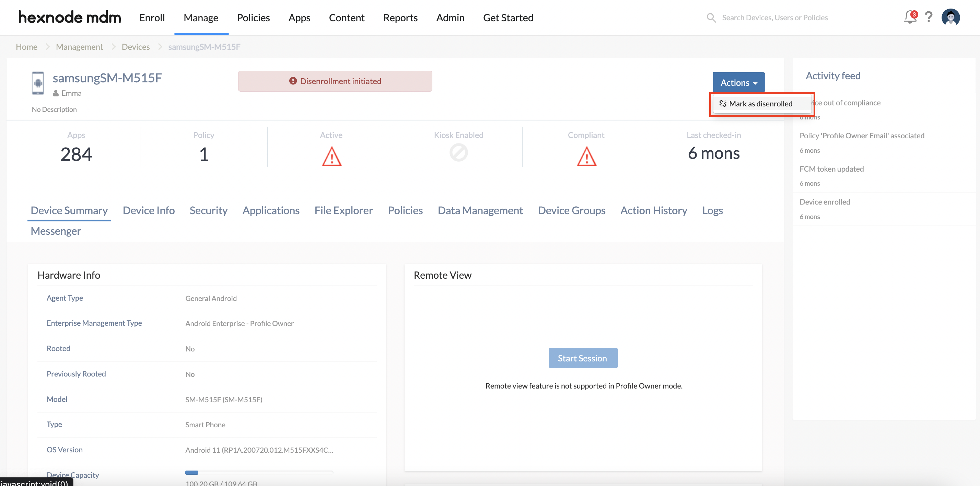Open the Reports menu

tap(400, 18)
